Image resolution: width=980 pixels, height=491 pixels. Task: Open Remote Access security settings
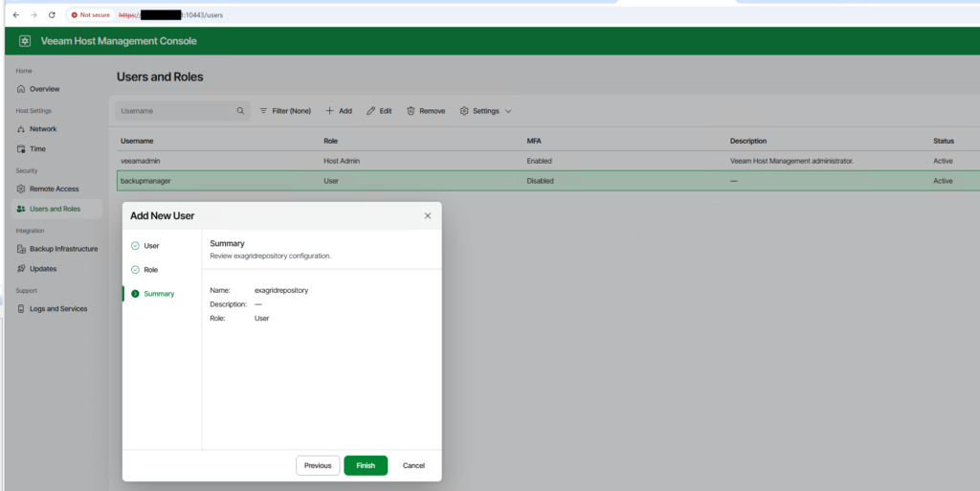[54, 190]
